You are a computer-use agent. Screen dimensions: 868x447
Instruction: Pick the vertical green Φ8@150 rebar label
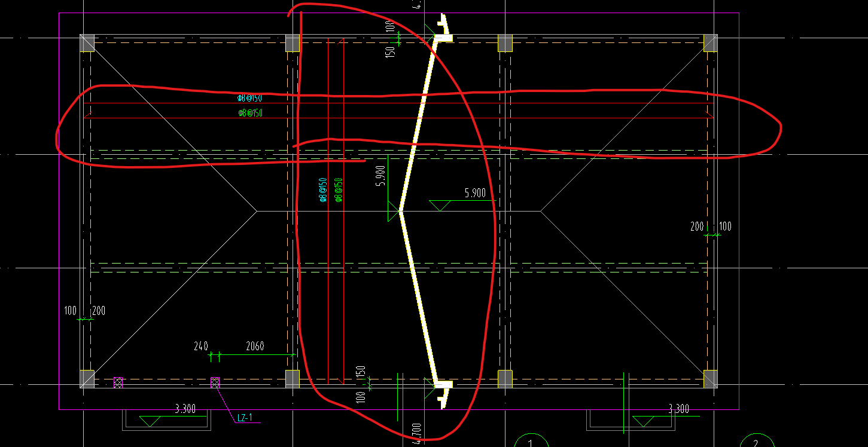pos(339,190)
